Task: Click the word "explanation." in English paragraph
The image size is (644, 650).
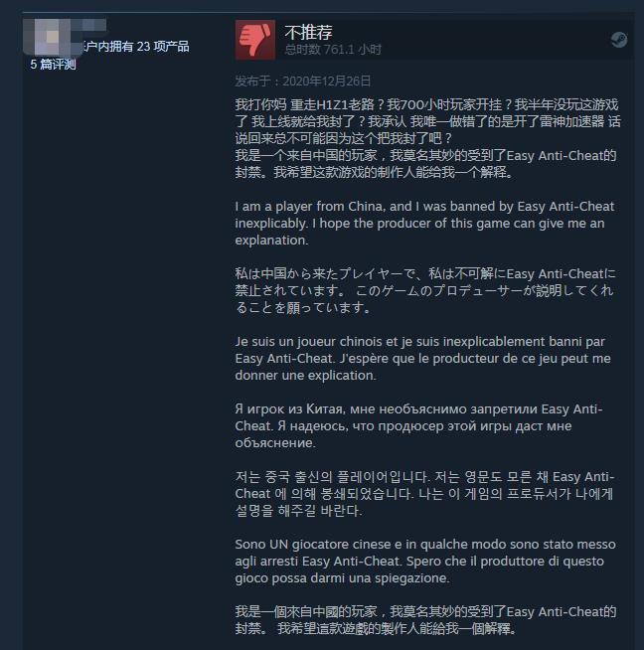Action: [x=271, y=240]
